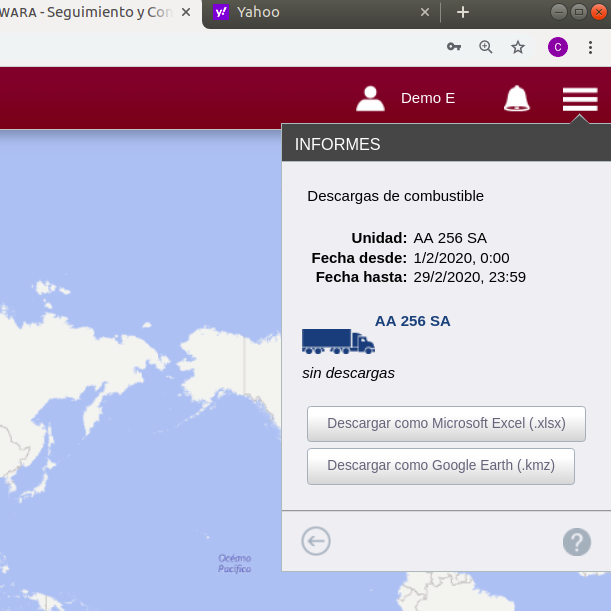Open a new browser tab

[x=462, y=12]
